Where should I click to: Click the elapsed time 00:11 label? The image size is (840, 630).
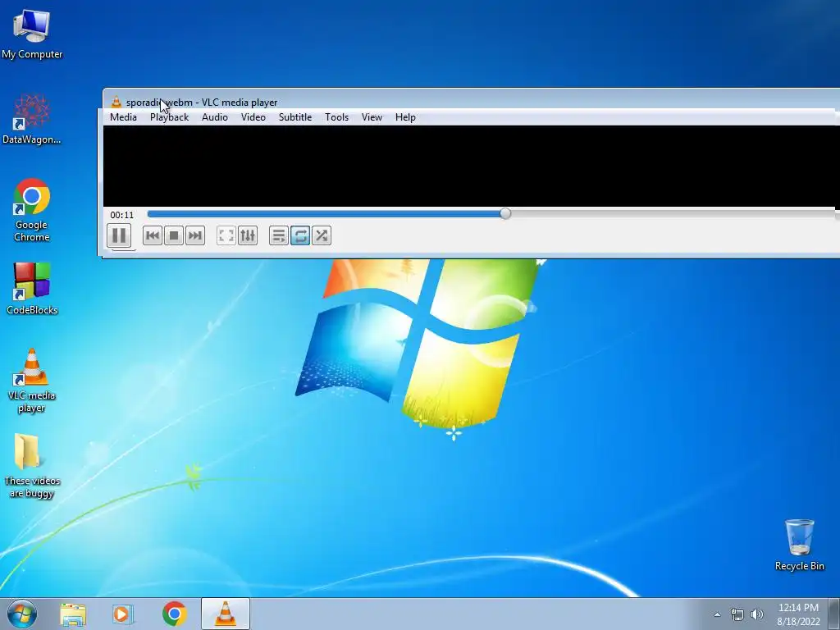(122, 215)
